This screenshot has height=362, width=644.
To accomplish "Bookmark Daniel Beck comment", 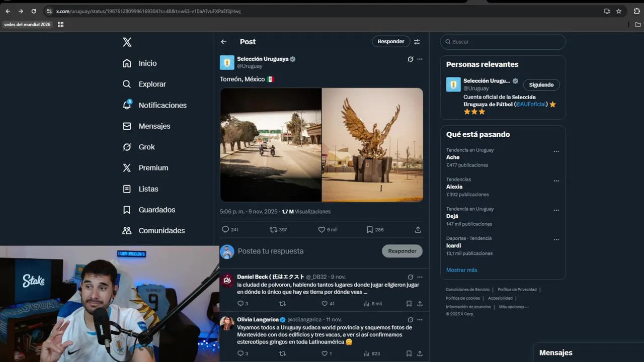I will [x=409, y=304].
